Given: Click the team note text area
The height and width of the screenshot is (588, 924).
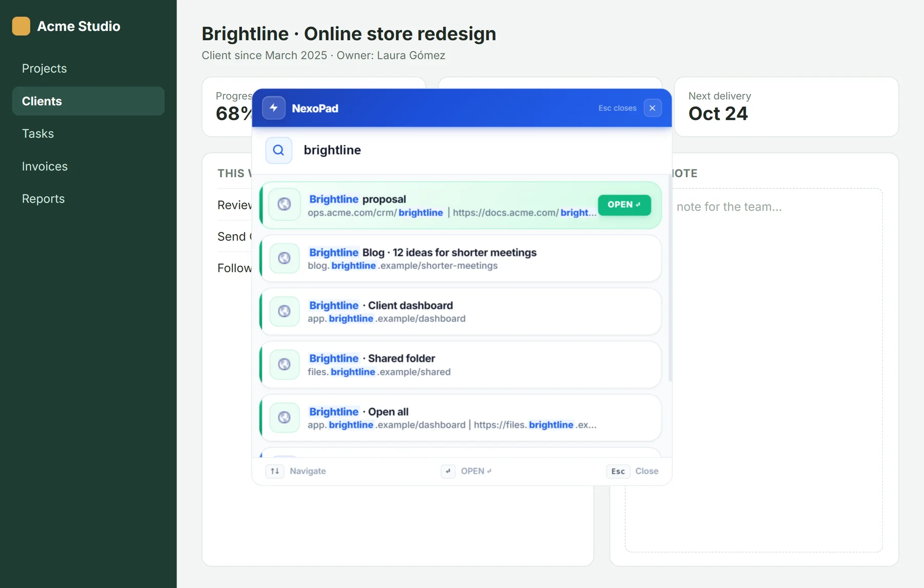Looking at the screenshot, I should tap(754, 370).
